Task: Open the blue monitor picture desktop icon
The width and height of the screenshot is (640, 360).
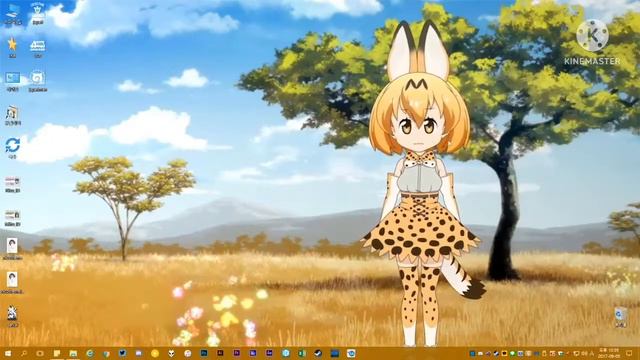Action: click(x=12, y=81)
